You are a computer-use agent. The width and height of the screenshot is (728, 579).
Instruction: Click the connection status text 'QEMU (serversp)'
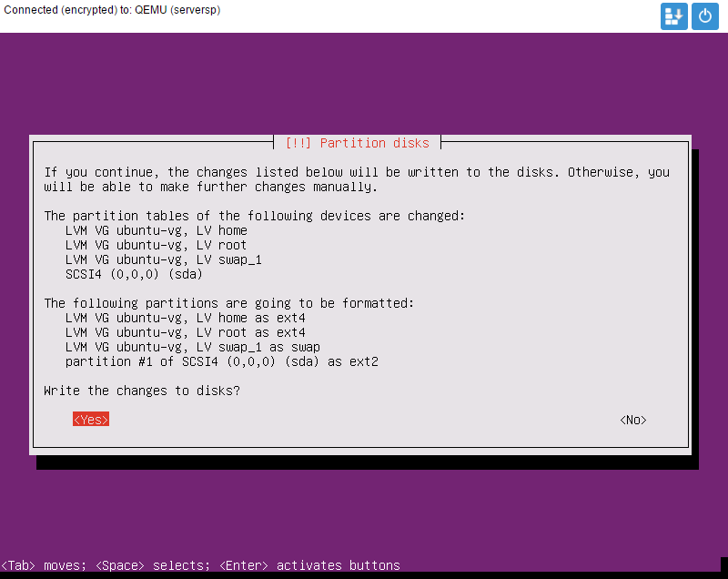[x=177, y=10]
